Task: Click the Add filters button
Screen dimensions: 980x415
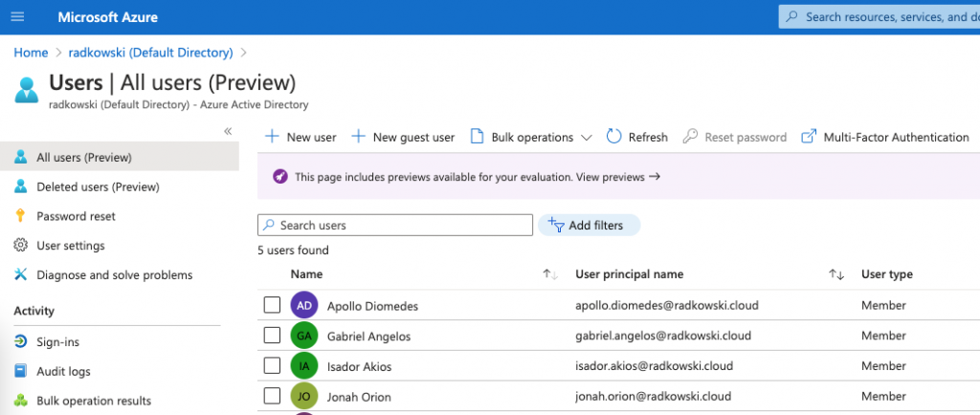Action: pyautogui.click(x=589, y=226)
